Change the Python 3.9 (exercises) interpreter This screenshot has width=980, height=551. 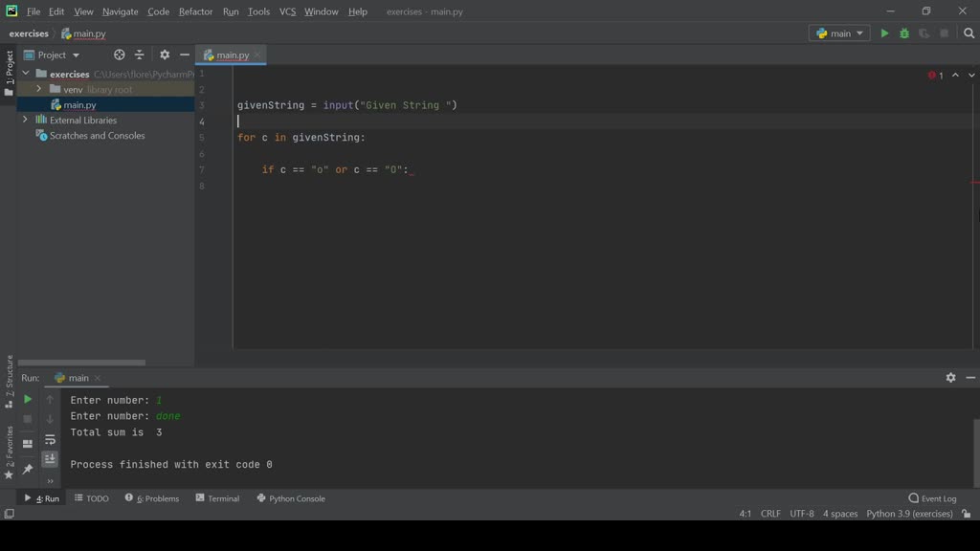pos(909,514)
